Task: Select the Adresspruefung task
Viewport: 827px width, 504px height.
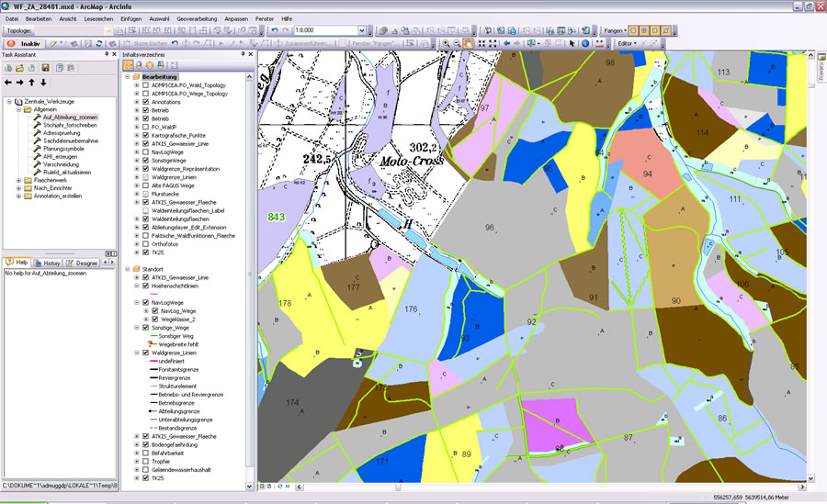Action: [x=62, y=133]
